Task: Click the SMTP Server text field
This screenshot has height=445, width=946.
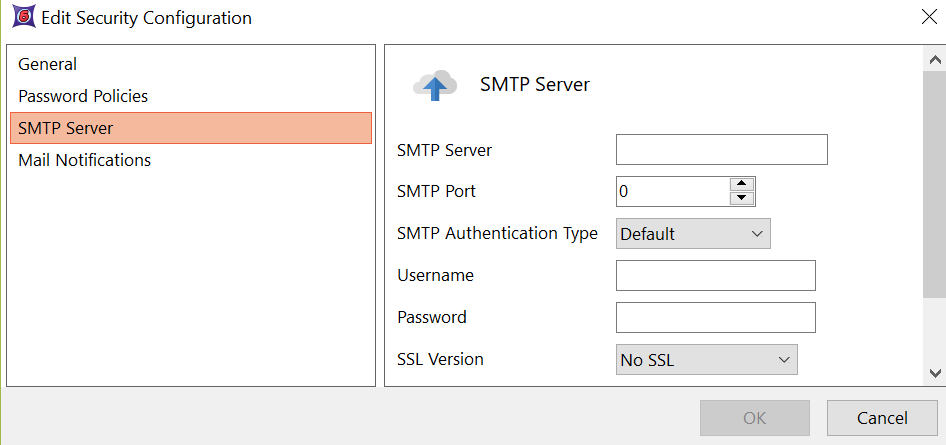Action: pyautogui.click(x=721, y=150)
